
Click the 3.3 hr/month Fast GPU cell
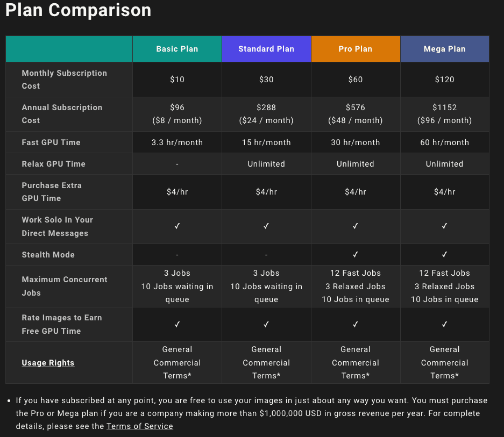click(177, 142)
